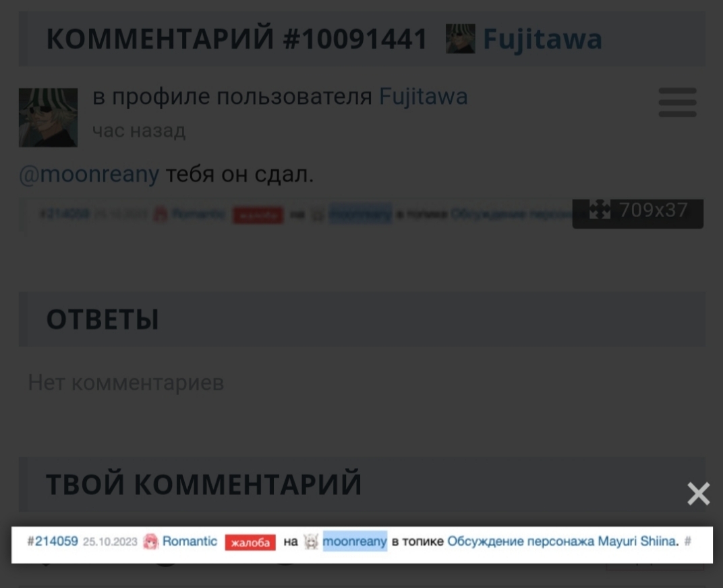The height and width of the screenshot is (588, 723).
Task: Click the Romantic username in the enlarged image
Action: point(190,541)
